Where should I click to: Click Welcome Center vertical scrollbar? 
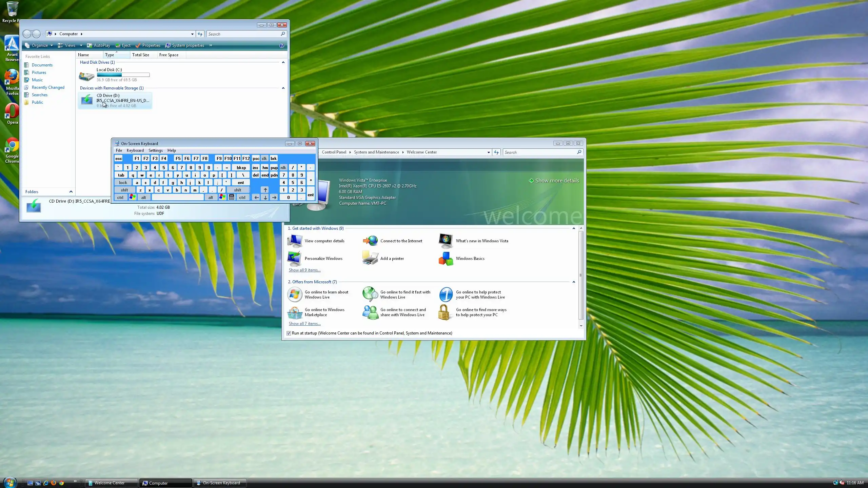pos(581,275)
